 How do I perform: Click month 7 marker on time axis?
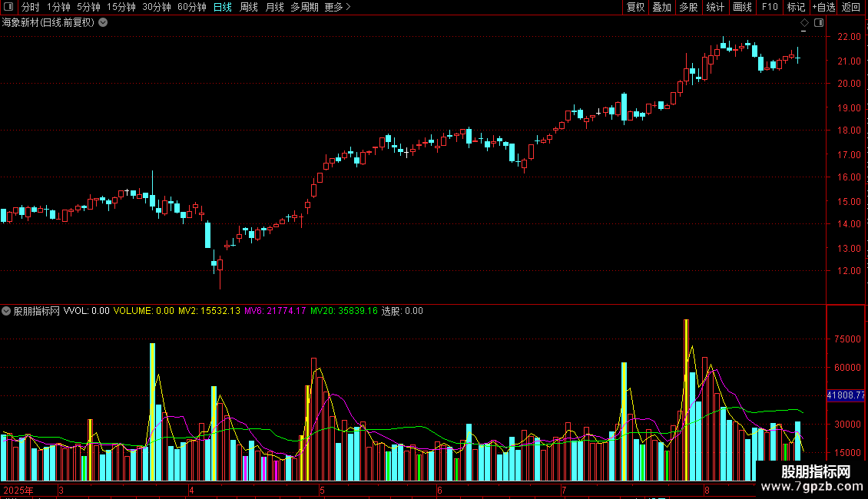[x=564, y=490]
